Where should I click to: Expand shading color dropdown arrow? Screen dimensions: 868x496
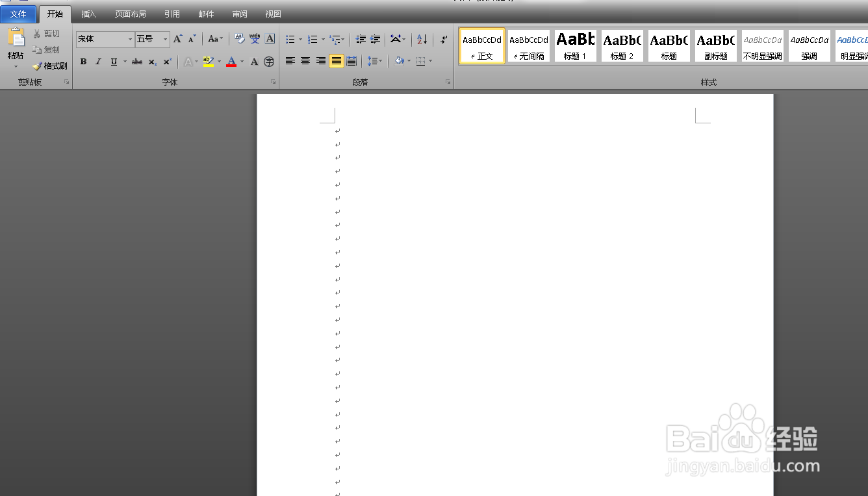click(409, 61)
